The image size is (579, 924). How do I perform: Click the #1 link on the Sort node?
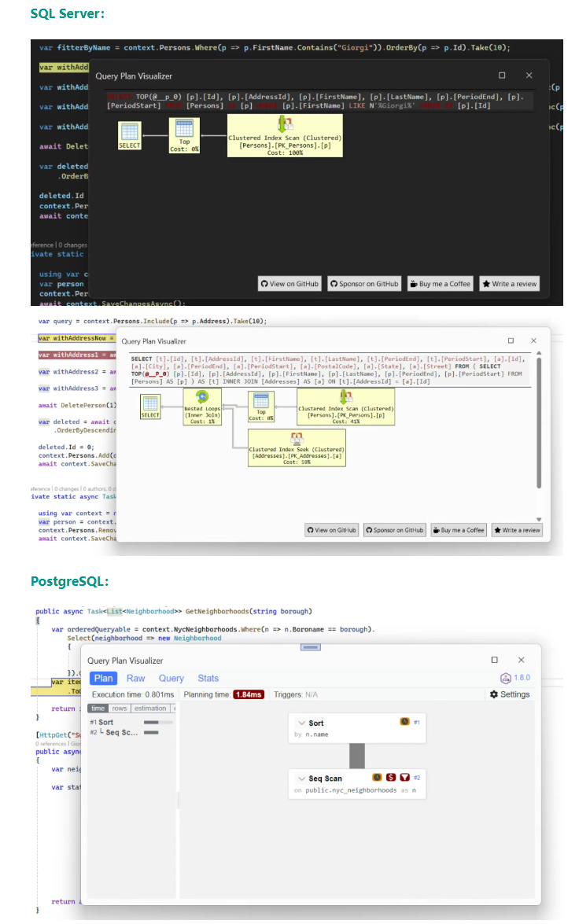click(417, 722)
